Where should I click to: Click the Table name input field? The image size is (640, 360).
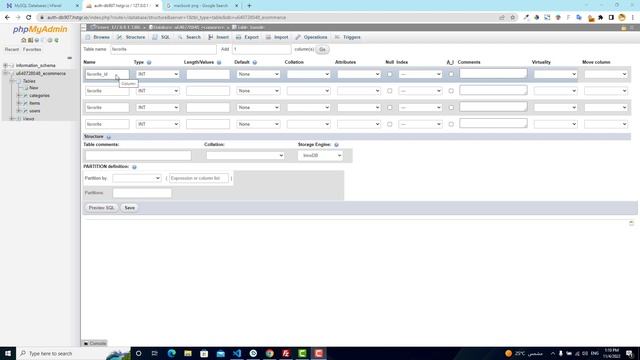click(163, 49)
